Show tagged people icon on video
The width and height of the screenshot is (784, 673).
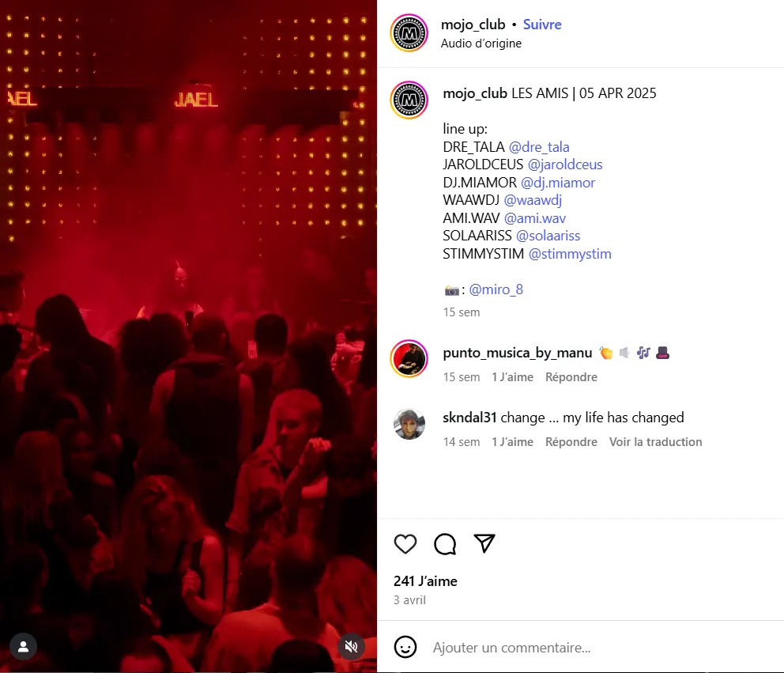pos(23,647)
